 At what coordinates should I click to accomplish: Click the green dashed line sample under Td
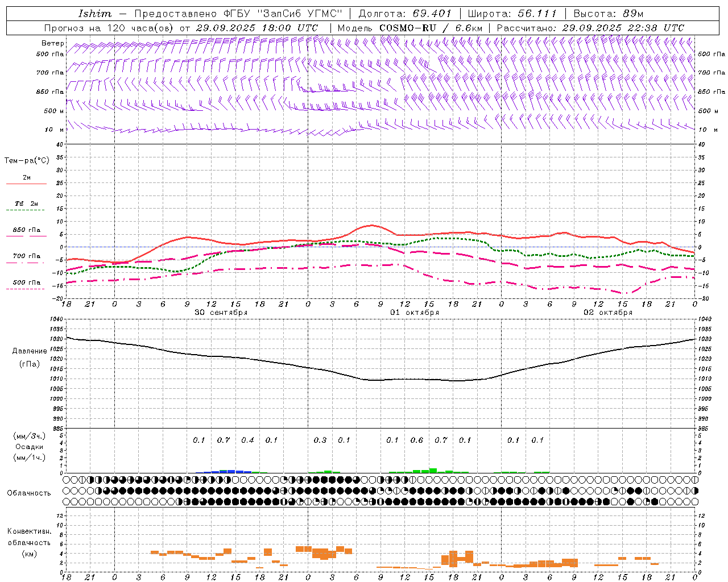(26, 210)
